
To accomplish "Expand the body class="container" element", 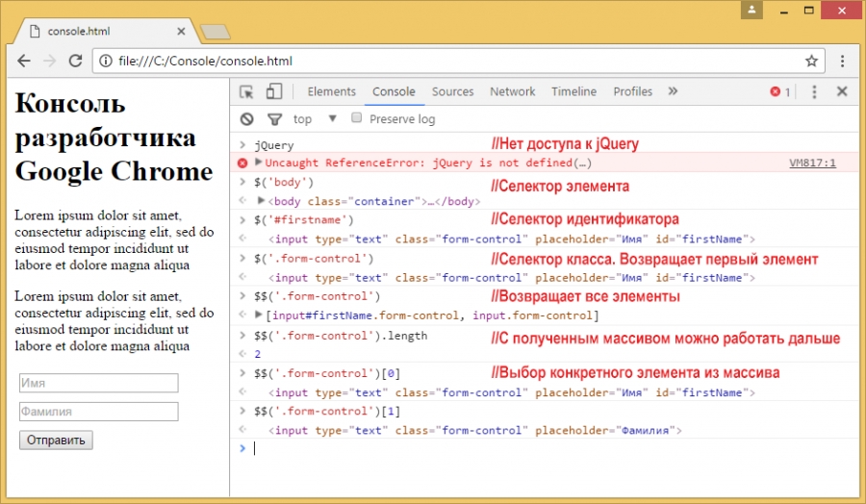I will click(x=261, y=200).
